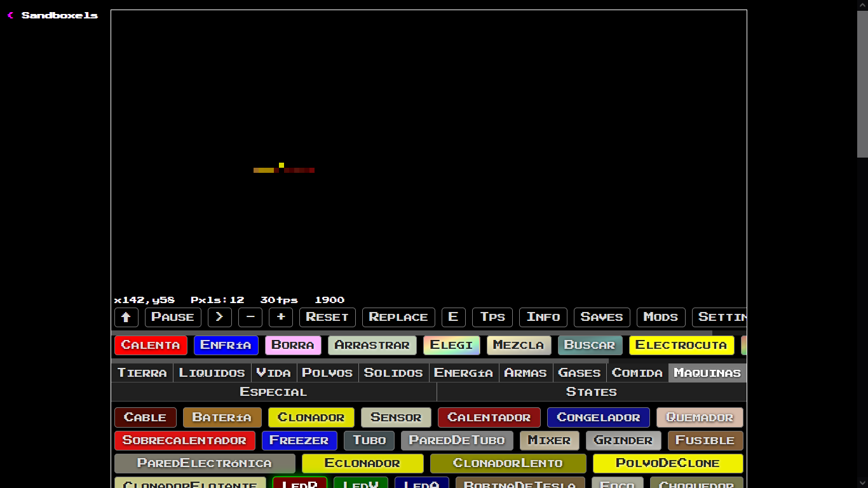Open the States subcategory

[x=592, y=392]
